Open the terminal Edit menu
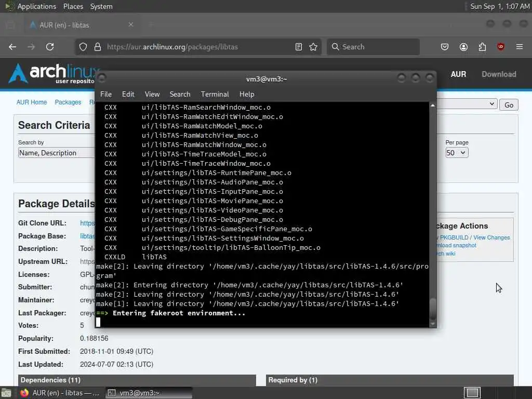 128,95
